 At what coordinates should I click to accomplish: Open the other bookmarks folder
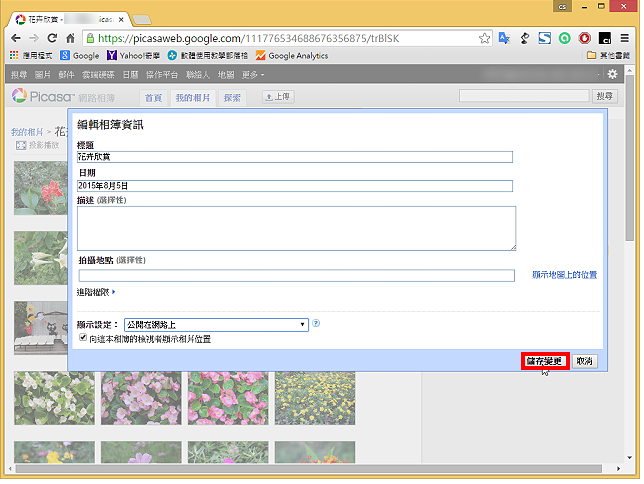(x=608, y=55)
